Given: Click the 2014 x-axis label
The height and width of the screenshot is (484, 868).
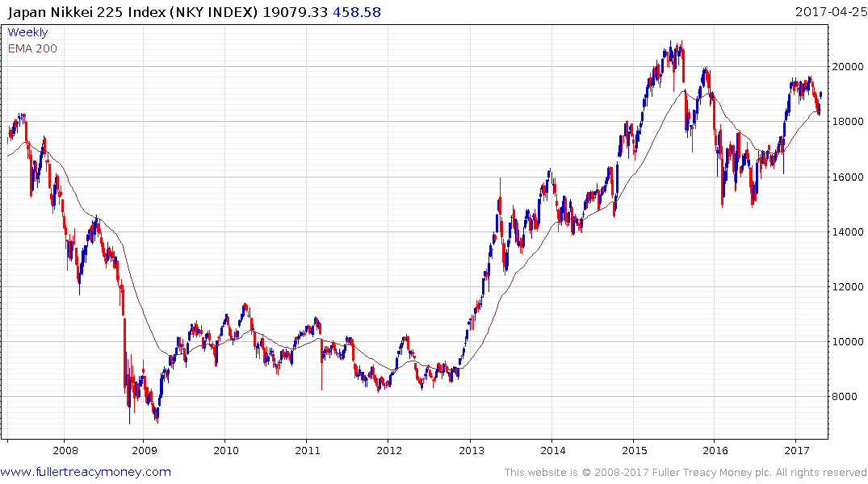Looking at the screenshot, I should click(x=553, y=451).
